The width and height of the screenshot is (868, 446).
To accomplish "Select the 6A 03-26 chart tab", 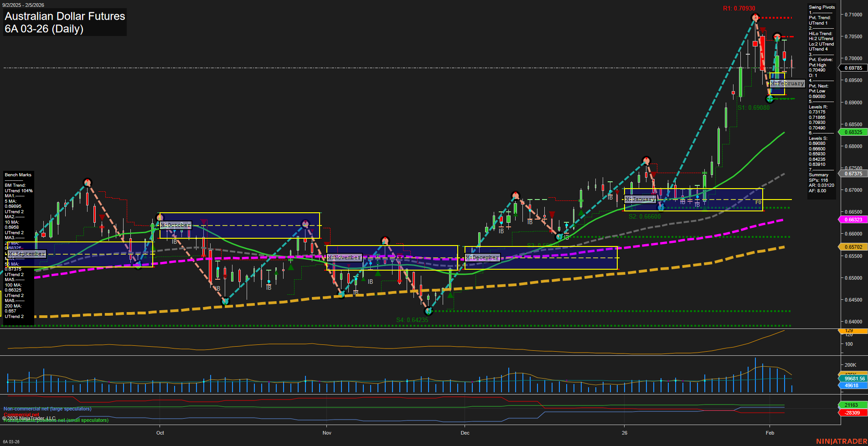I will 11,441.
